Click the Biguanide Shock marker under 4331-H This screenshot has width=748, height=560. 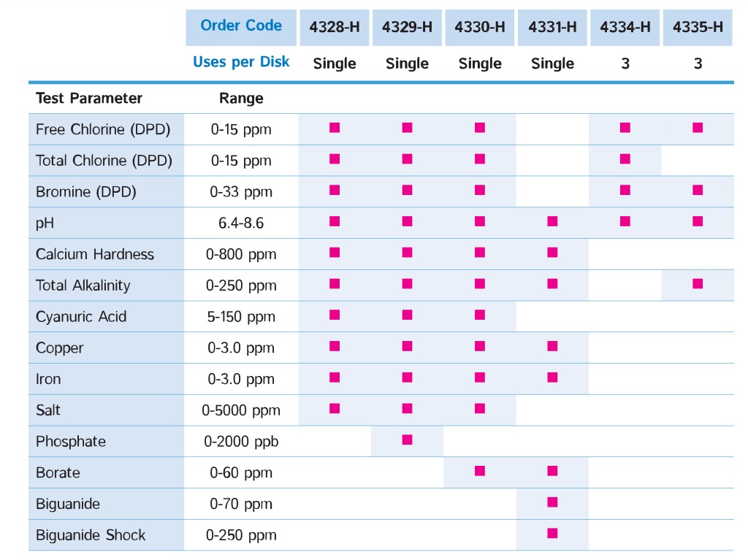tap(552, 534)
